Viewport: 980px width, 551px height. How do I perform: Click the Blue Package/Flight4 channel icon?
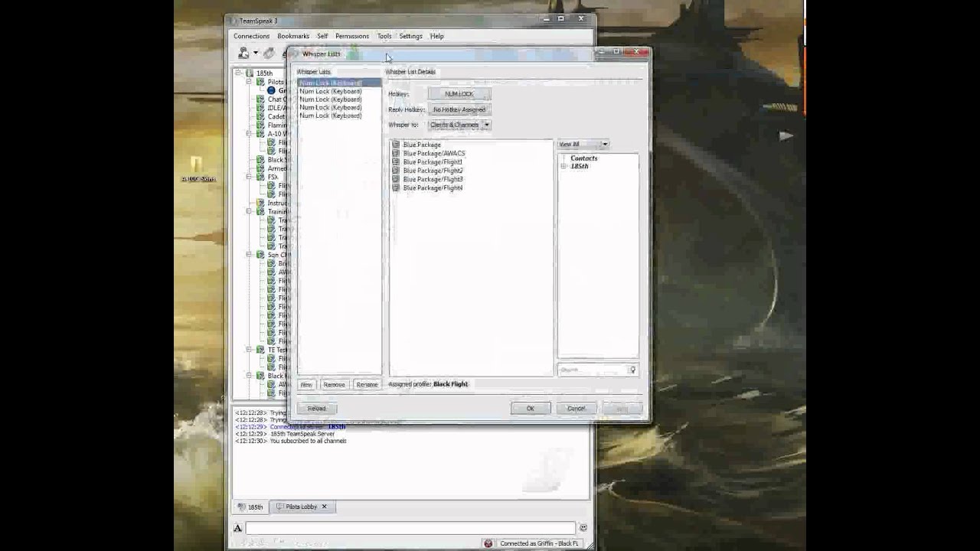(x=396, y=187)
